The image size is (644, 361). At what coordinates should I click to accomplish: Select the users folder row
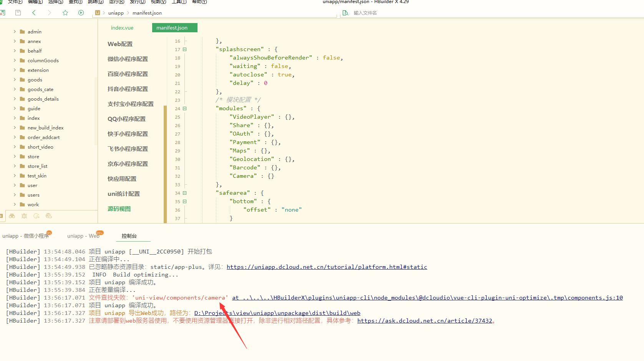point(49,195)
